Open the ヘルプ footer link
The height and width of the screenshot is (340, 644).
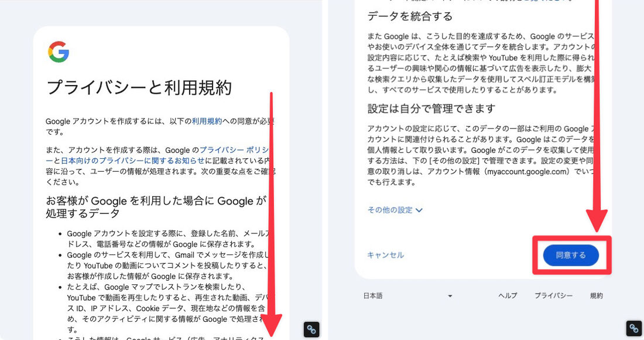click(x=508, y=295)
